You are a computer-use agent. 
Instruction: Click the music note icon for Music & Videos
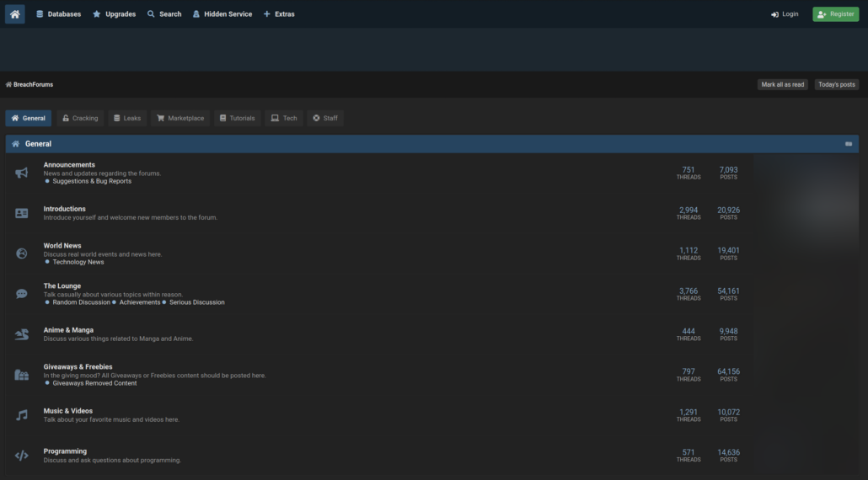(x=22, y=415)
